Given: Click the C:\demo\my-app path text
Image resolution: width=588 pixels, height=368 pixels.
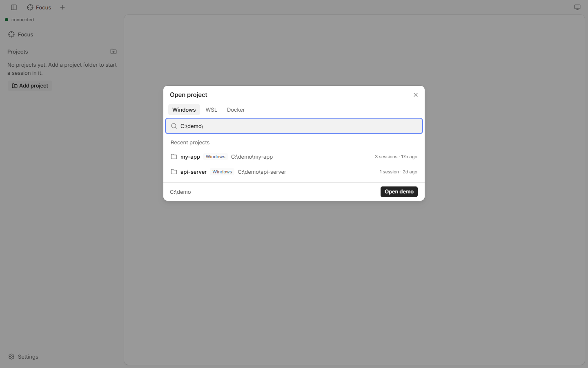Looking at the screenshot, I should 252,157.
